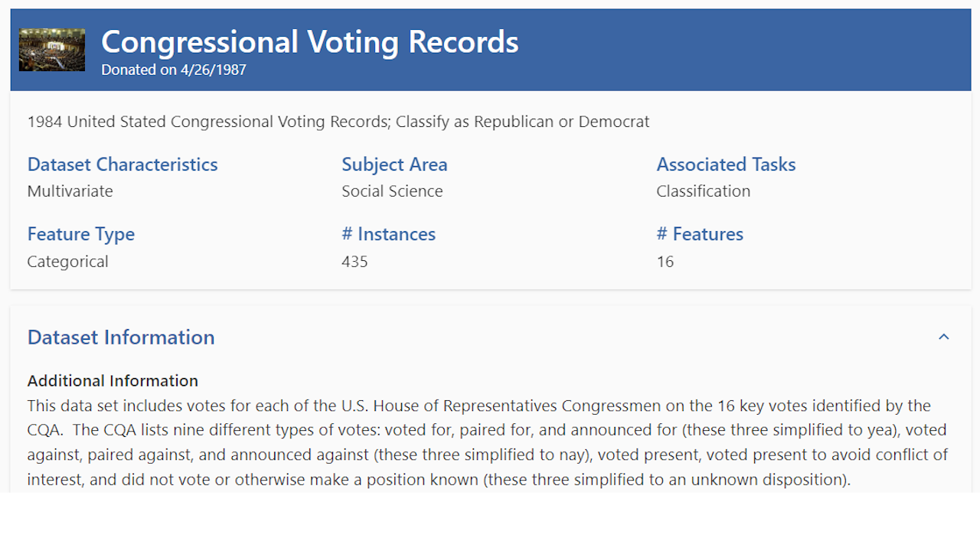Click the Additional Information heading
Screen dimensions: 980x551
coord(113,380)
